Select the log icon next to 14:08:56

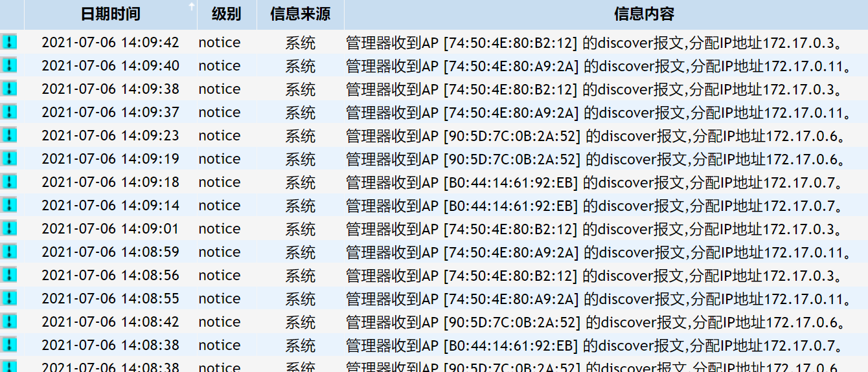[x=9, y=276]
